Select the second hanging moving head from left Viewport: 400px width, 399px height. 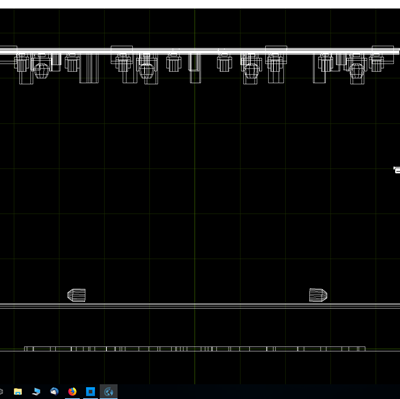point(147,71)
